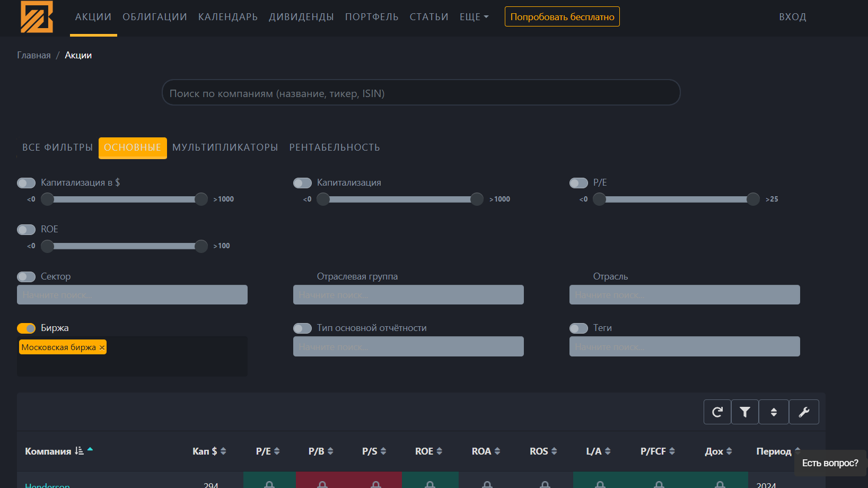
Task: Sort table by ROE arrows
Action: tap(439, 451)
